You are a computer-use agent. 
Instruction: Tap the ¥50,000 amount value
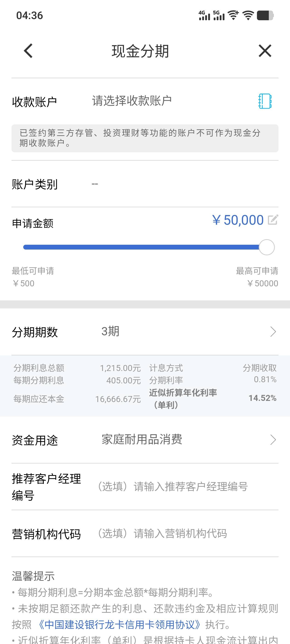click(x=238, y=220)
